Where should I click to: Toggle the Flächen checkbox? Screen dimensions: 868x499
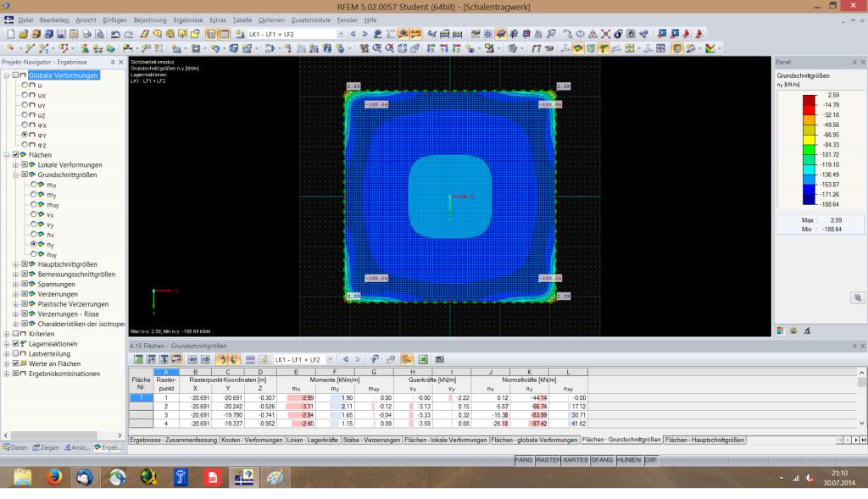coord(15,155)
